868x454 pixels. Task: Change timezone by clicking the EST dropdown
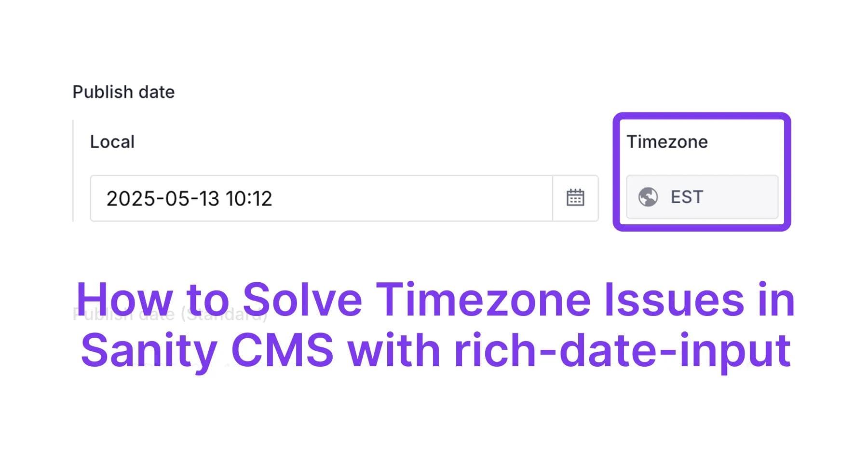point(702,197)
